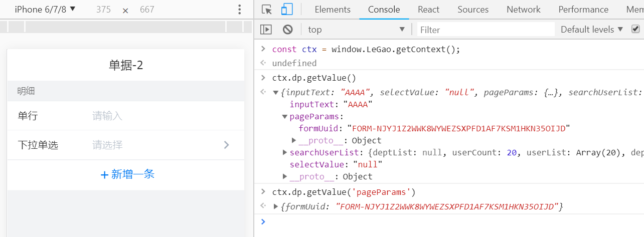This screenshot has width=644, height=237.
Task: Show the console sidebar panel icon
Action: coord(266,30)
